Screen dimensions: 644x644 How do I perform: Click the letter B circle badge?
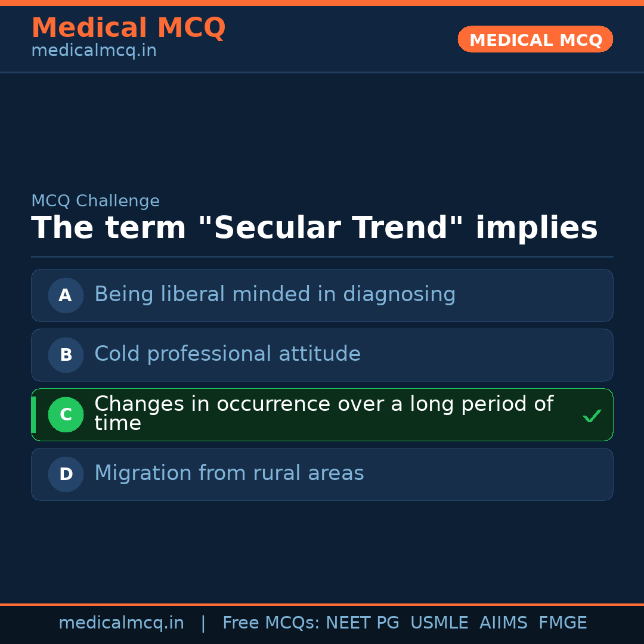point(66,355)
